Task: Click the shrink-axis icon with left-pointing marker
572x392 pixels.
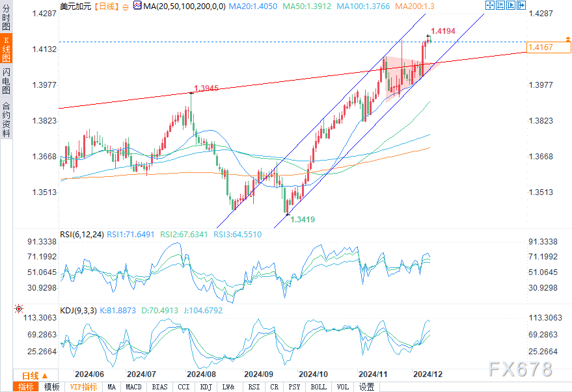Action: pyautogui.click(x=500, y=5)
